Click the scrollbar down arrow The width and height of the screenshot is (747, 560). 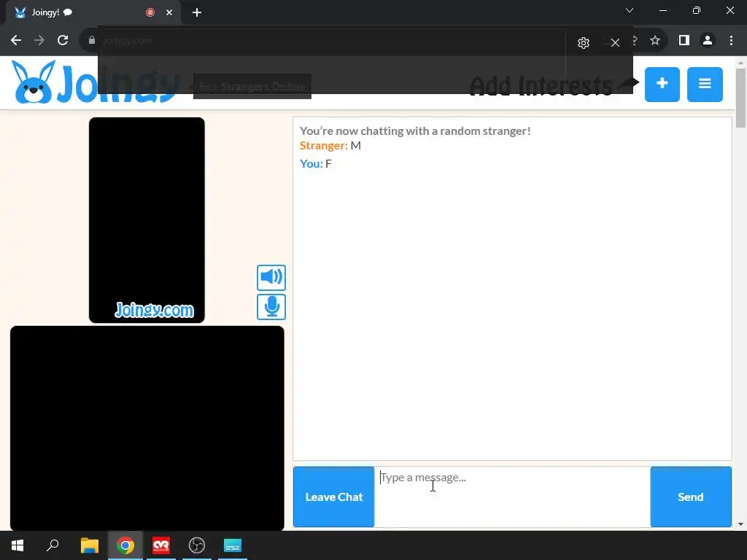pyautogui.click(x=740, y=524)
